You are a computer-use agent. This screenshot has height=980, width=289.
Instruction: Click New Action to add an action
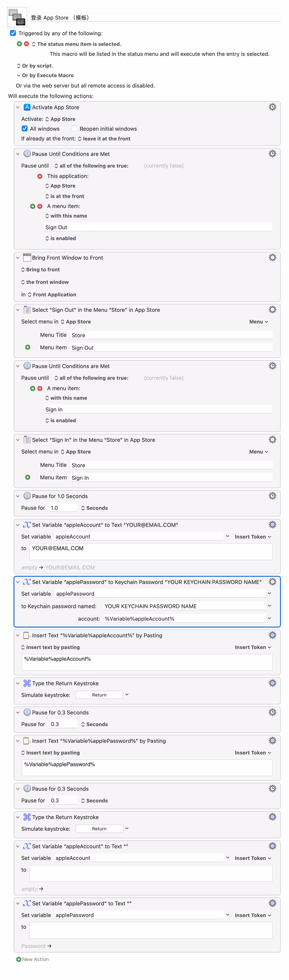[x=35, y=959]
